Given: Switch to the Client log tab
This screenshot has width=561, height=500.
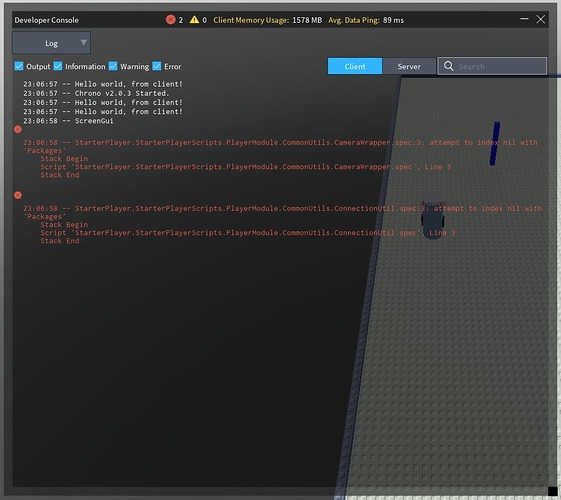Looking at the screenshot, I should click(355, 66).
